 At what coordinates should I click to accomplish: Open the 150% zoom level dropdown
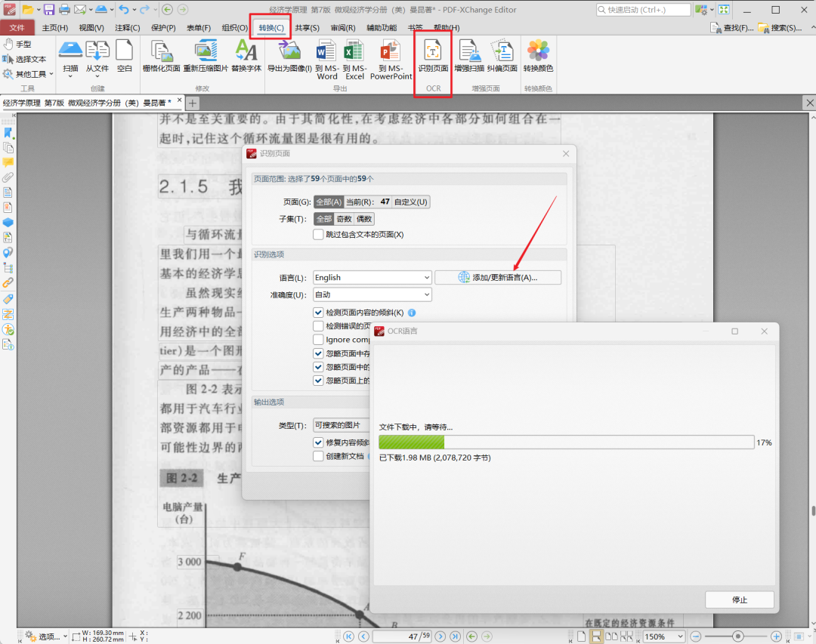(x=663, y=636)
